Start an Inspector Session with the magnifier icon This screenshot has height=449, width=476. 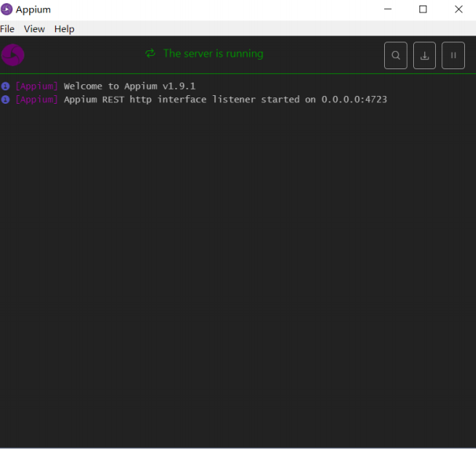click(395, 56)
